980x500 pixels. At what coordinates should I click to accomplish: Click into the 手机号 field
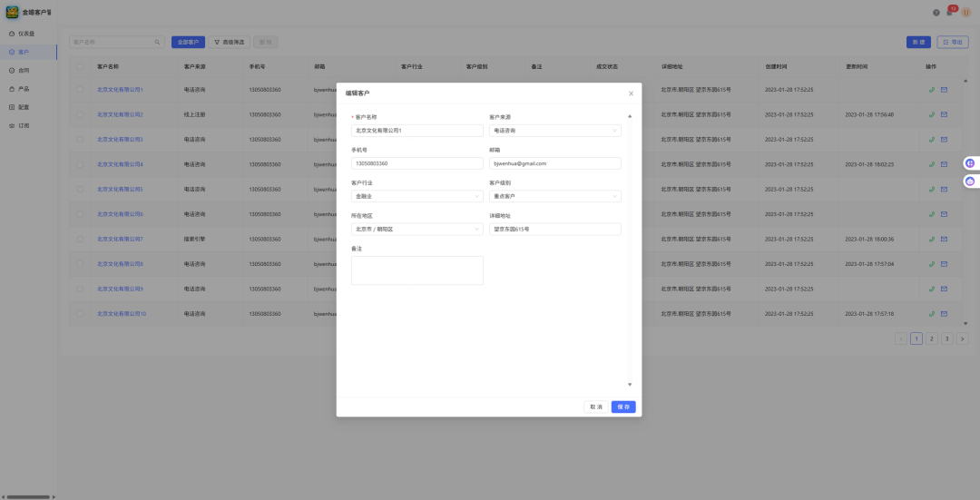tap(416, 163)
